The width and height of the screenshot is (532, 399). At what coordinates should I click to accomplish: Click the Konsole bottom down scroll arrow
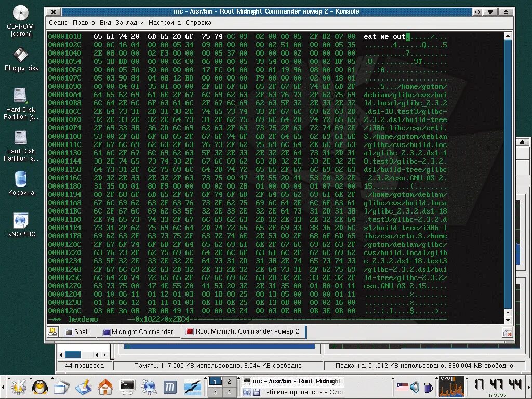click(x=508, y=320)
